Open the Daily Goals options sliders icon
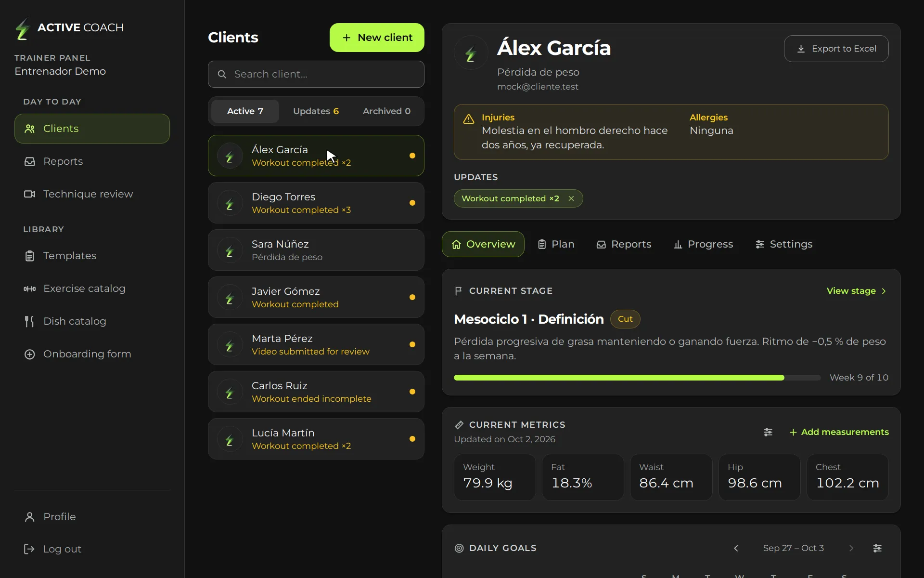Screen dimensions: 924x578 pyautogui.click(x=877, y=548)
